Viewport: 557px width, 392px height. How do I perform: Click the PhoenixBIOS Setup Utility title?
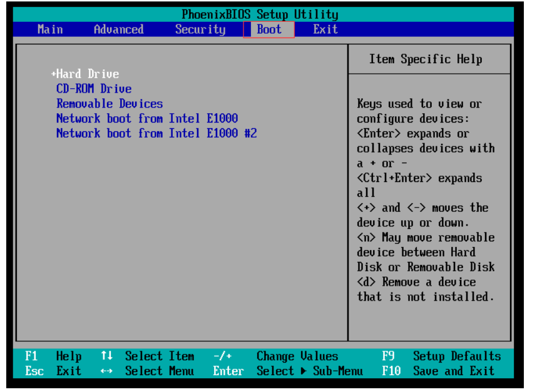260,14
